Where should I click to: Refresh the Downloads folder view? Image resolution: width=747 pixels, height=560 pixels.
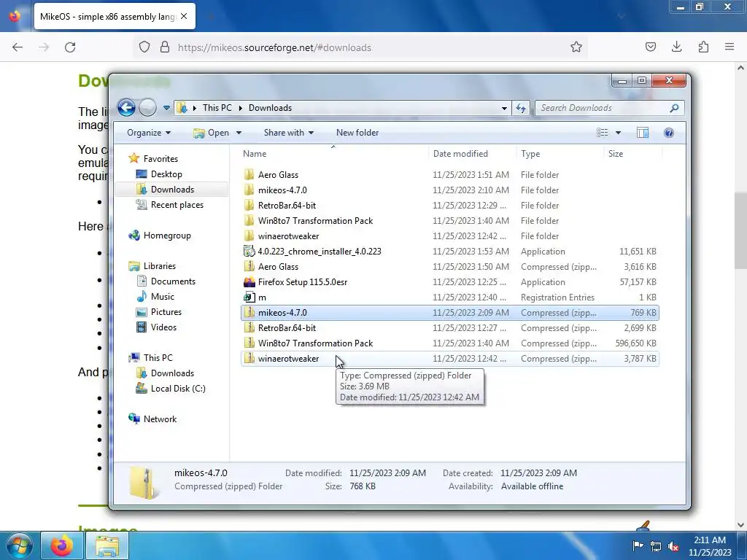click(x=521, y=108)
